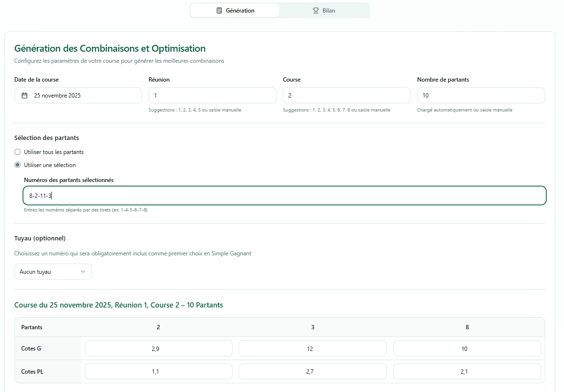The height and width of the screenshot is (392, 564).
Task: Focus the selected partants numbers field
Action: (x=285, y=196)
